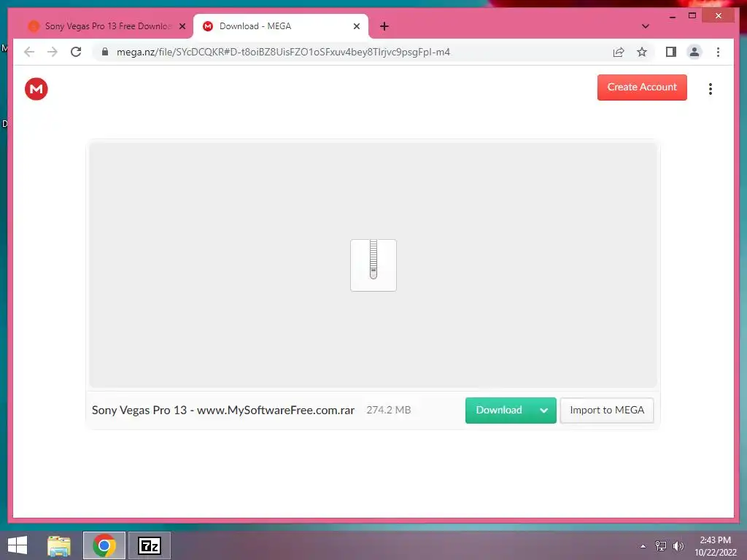Click the Chrome taskbar icon

pyautogui.click(x=104, y=545)
